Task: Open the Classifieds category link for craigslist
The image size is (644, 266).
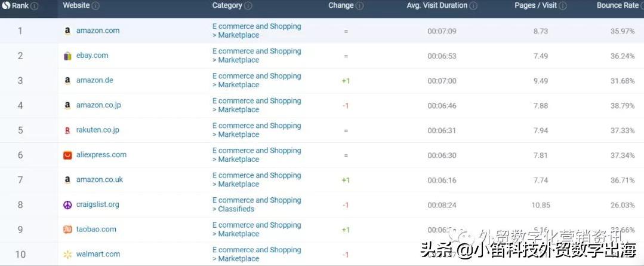Action: point(236,209)
